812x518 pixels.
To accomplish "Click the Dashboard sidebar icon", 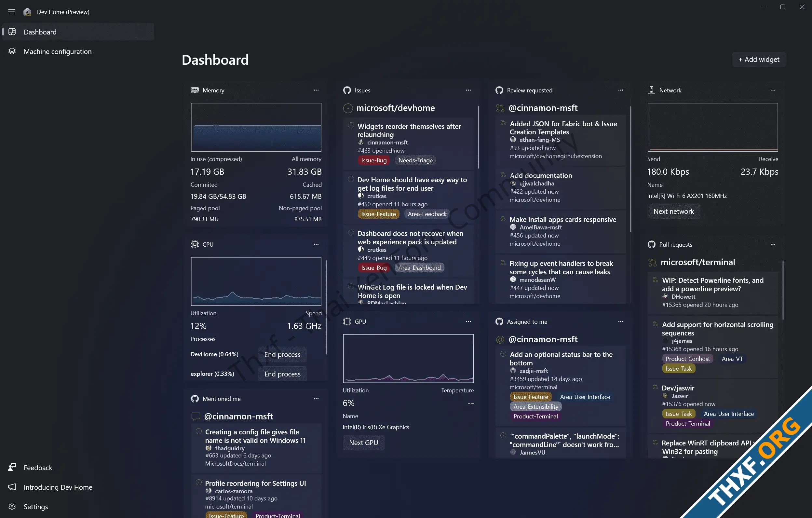I will pos(12,32).
